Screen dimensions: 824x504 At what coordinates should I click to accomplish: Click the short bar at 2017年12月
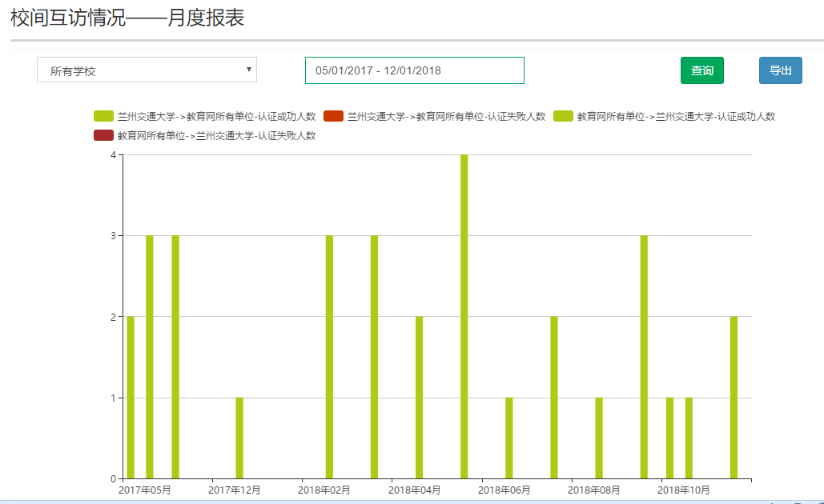tap(239, 438)
